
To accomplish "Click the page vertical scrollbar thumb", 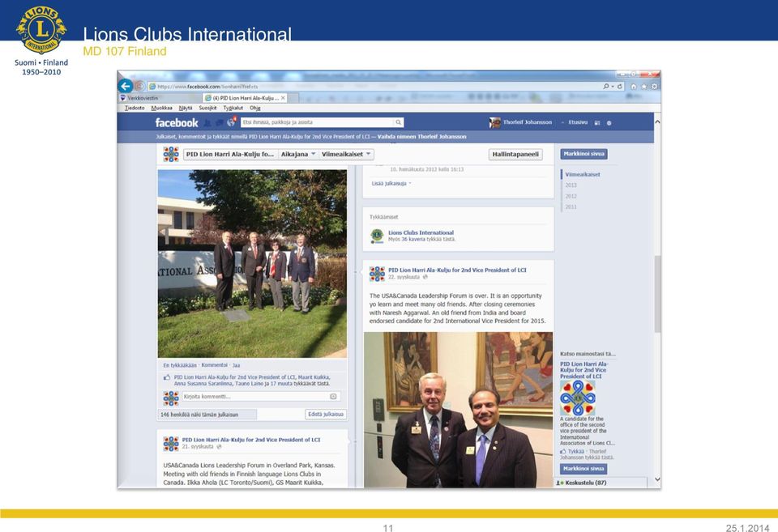I will (x=657, y=294).
